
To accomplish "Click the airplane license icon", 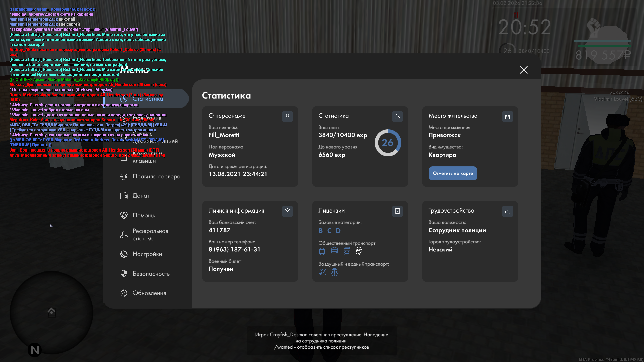I will tap(322, 272).
